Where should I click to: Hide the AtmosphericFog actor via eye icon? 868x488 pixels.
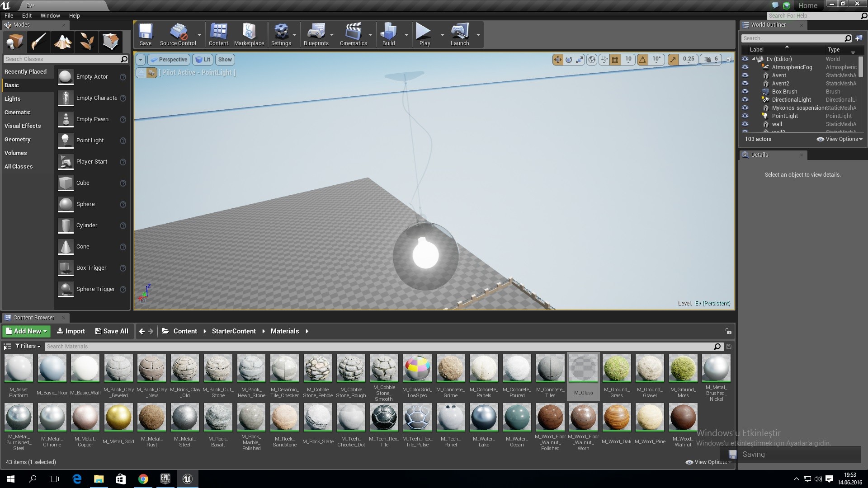(745, 67)
